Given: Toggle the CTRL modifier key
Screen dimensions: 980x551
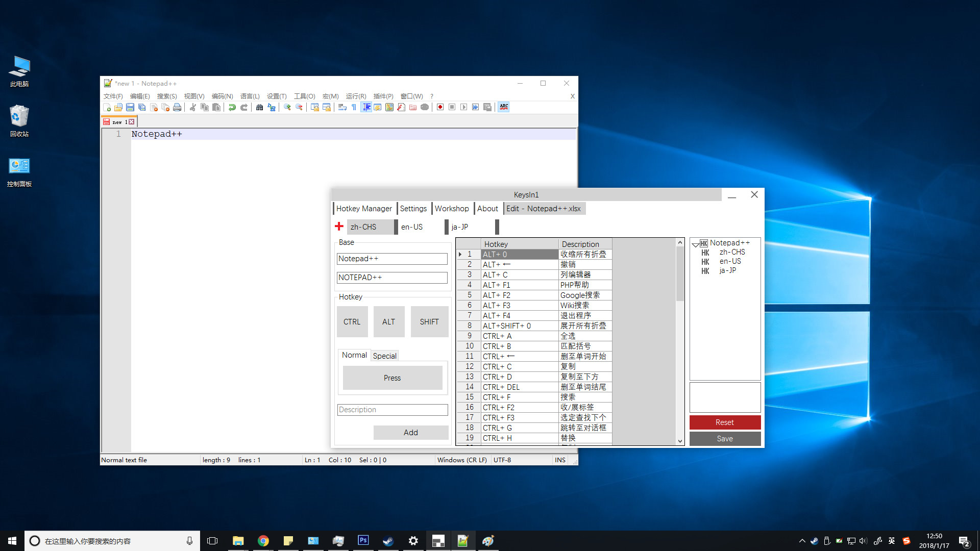Looking at the screenshot, I should 352,321.
